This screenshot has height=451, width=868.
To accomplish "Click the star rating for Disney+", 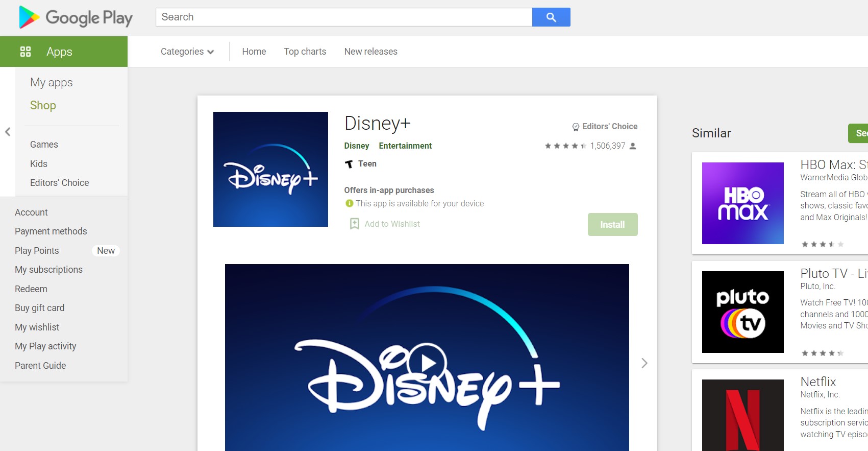I will point(565,146).
